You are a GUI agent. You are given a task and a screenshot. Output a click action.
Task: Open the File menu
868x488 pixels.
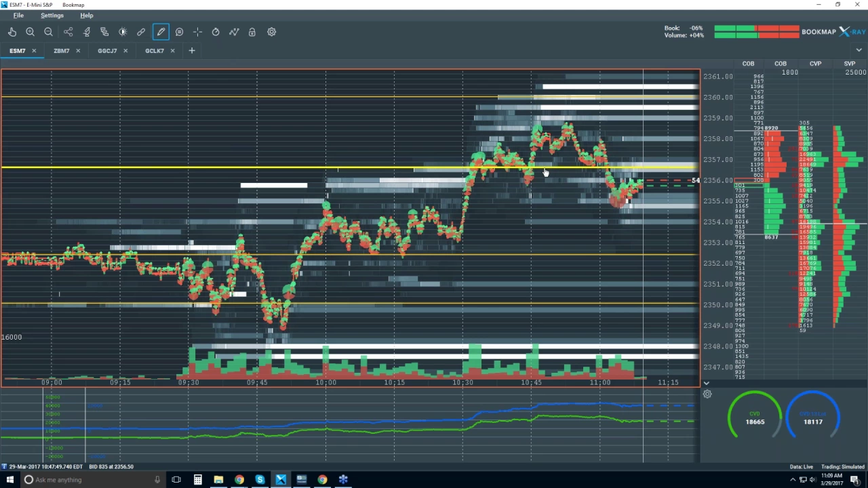18,15
